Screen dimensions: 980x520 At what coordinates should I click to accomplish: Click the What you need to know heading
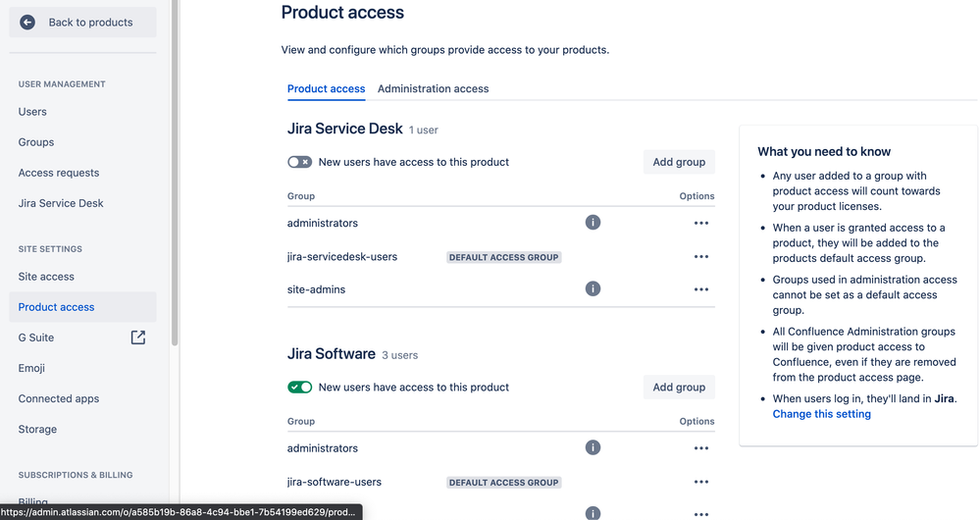(x=824, y=151)
